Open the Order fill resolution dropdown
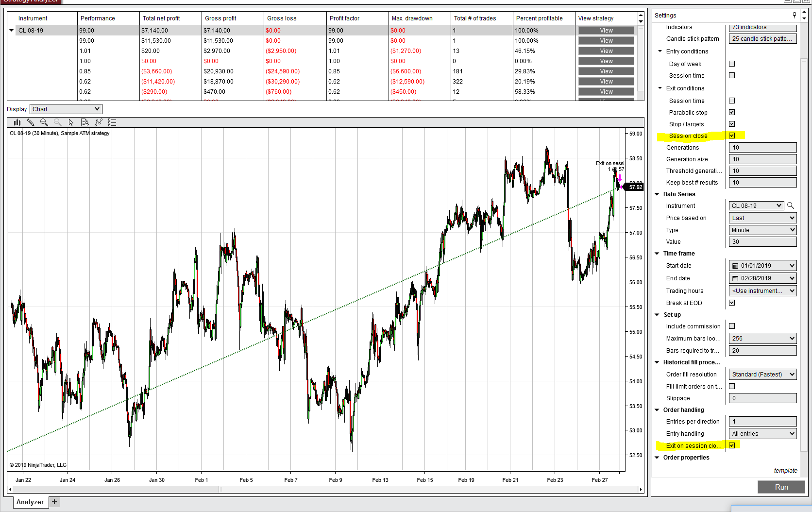Viewport: 812px width, 512px height. pyautogui.click(x=763, y=375)
